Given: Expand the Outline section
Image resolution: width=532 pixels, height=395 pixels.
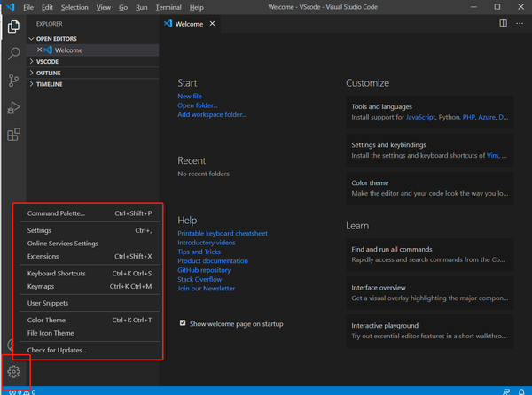Looking at the screenshot, I should (x=92, y=73).
